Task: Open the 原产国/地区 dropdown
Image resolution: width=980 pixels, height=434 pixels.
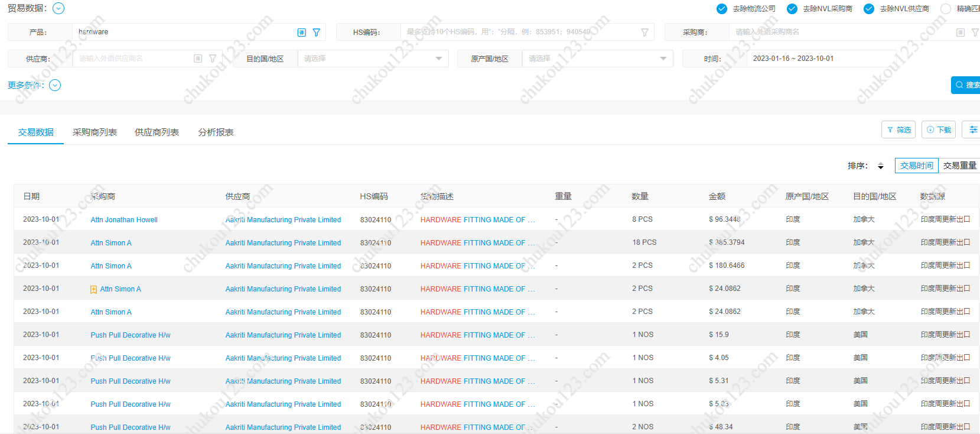Action: point(597,59)
